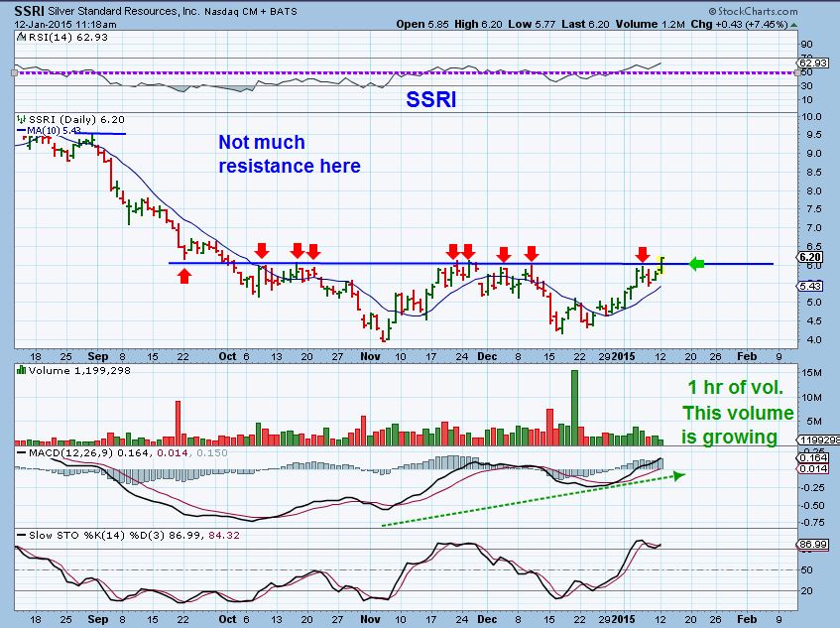
Task: Click Nov on the price chart date axis
Action: [370, 356]
